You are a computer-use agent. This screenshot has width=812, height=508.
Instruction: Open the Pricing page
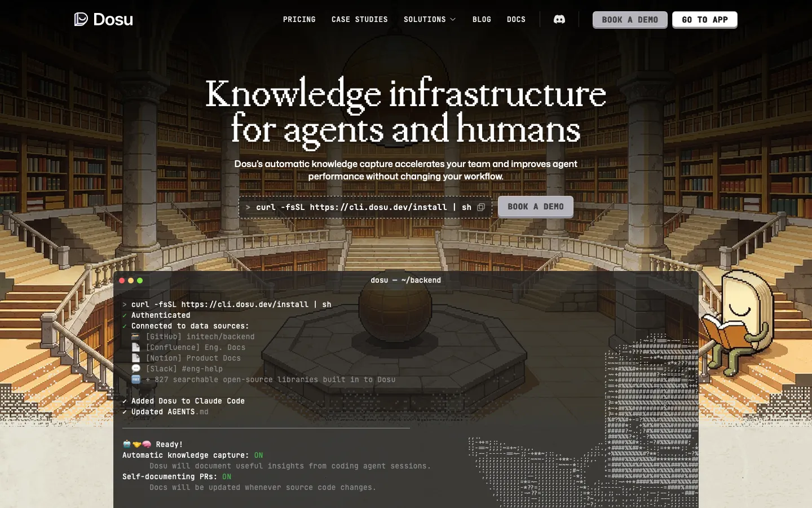[299, 19]
